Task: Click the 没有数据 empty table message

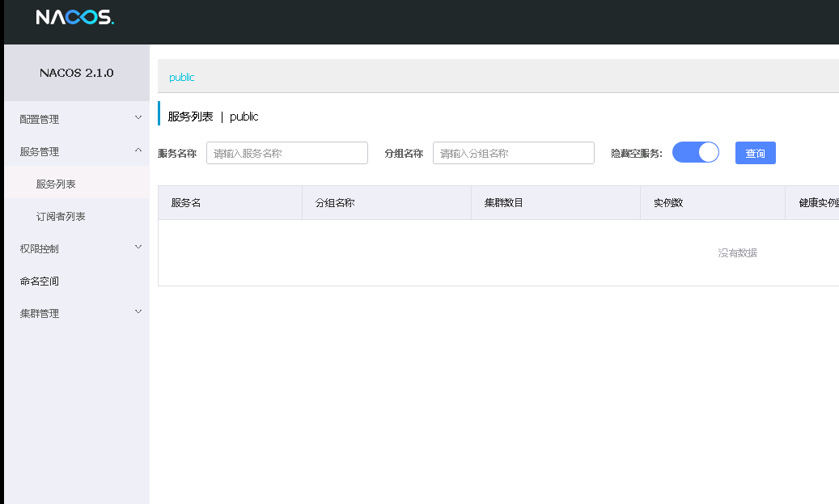Action: (737, 252)
